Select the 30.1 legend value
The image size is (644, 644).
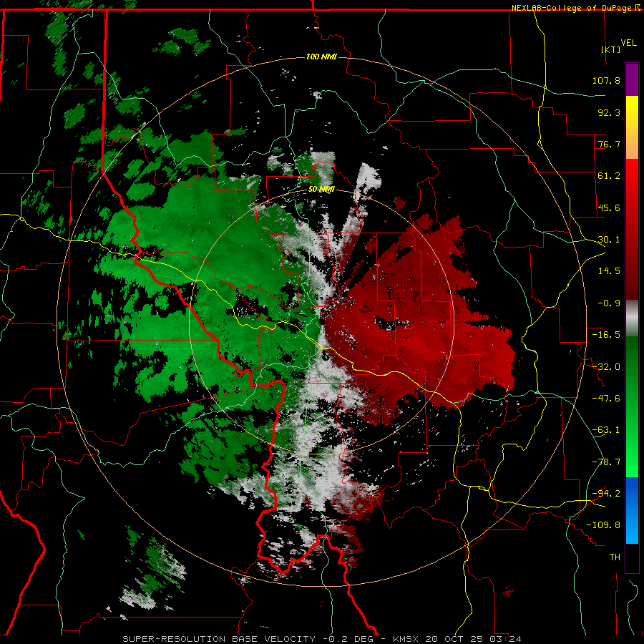click(x=609, y=240)
